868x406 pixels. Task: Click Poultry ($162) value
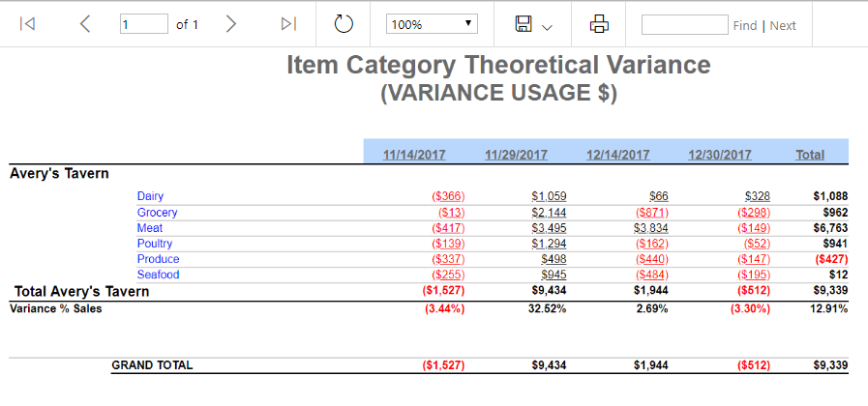coord(652,244)
